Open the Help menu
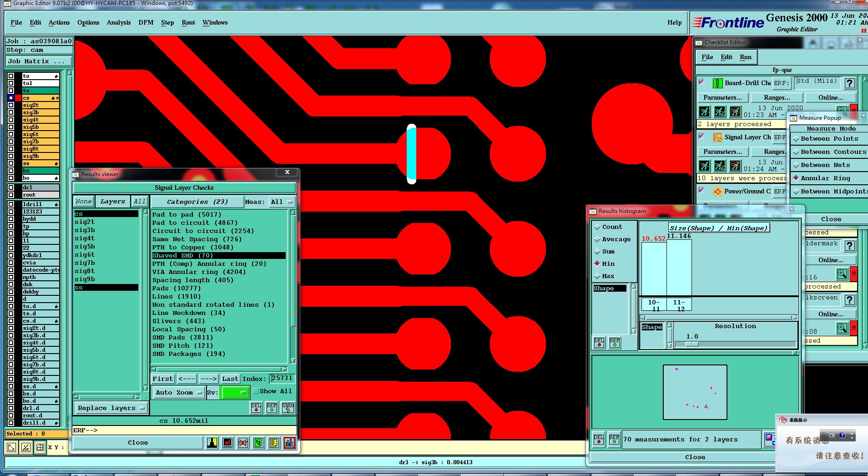This screenshot has height=476, width=868. tap(675, 22)
